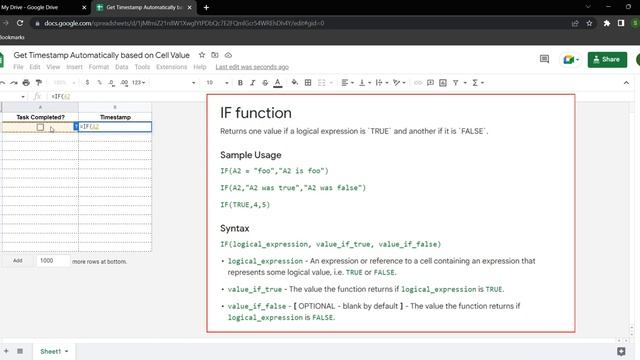This screenshot has height=360, width=640.
Task: Open comment history
Action: click(544, 60)
